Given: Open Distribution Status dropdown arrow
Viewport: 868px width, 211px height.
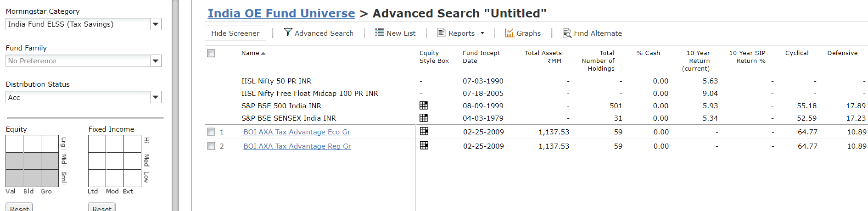Looking at the screenshot, I should (x=156, y=97).
